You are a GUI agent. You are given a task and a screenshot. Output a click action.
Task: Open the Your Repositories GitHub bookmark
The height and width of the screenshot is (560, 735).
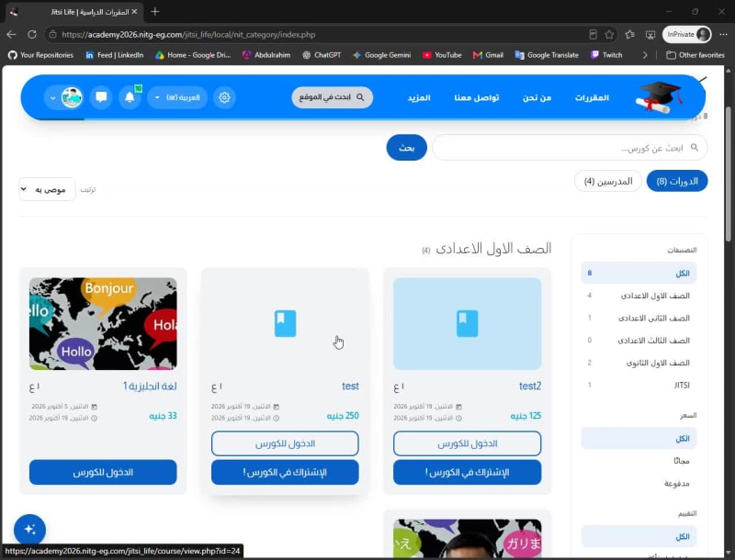[x=40, y=55]
